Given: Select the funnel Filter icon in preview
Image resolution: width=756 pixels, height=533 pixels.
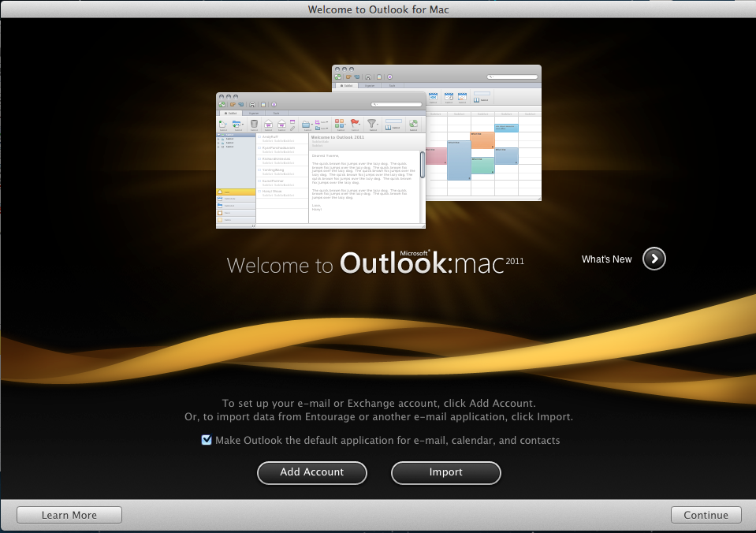Looking at the screenshot, I should (x=372, y=124).
